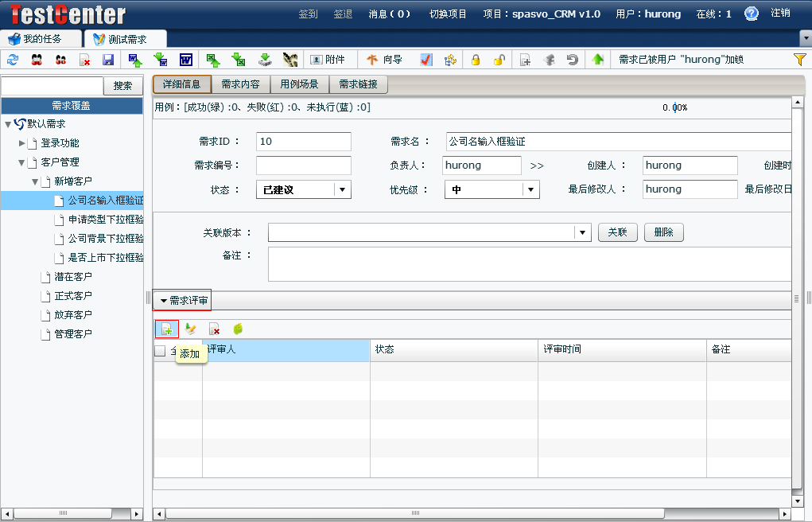
Task: Click the blue floppy disk save icon
Action: coord(108,60)
